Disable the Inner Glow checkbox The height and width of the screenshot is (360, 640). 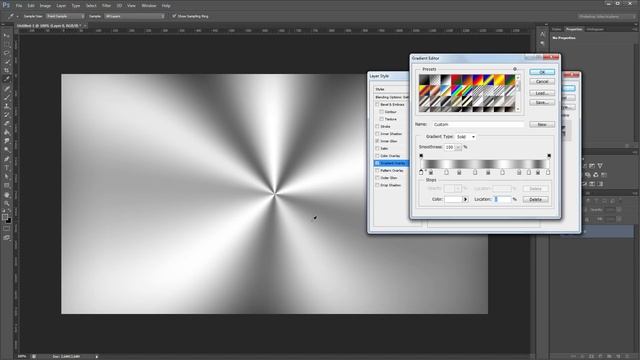[x=377, y=141]
